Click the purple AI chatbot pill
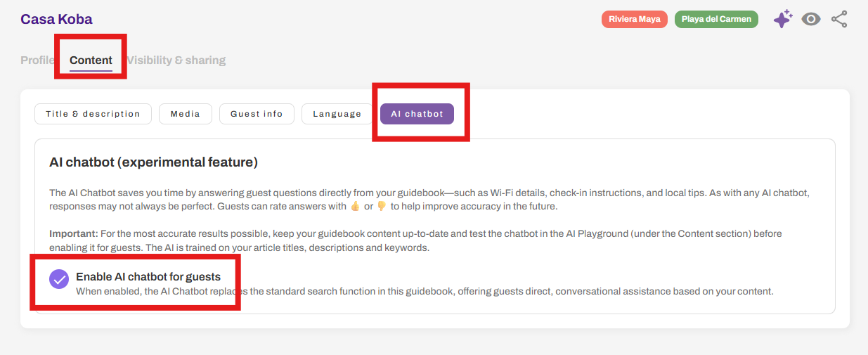The image size is (868, 355). 417,114
